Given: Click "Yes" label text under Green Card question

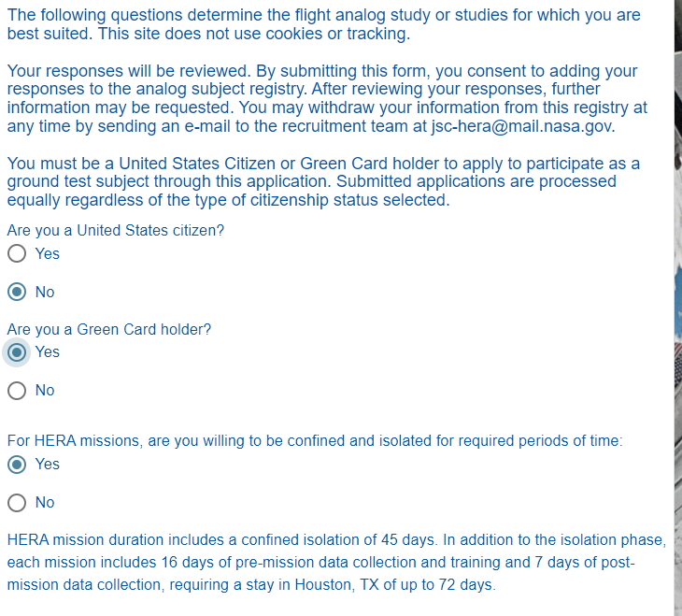Looking at the screenshot, I should click(x=47, y=351).
